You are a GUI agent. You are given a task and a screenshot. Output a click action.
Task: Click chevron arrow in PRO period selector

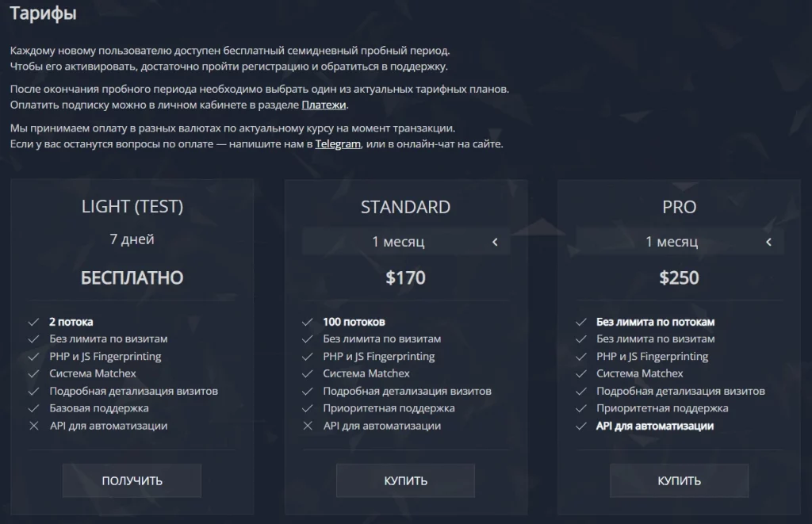[768, 242]
